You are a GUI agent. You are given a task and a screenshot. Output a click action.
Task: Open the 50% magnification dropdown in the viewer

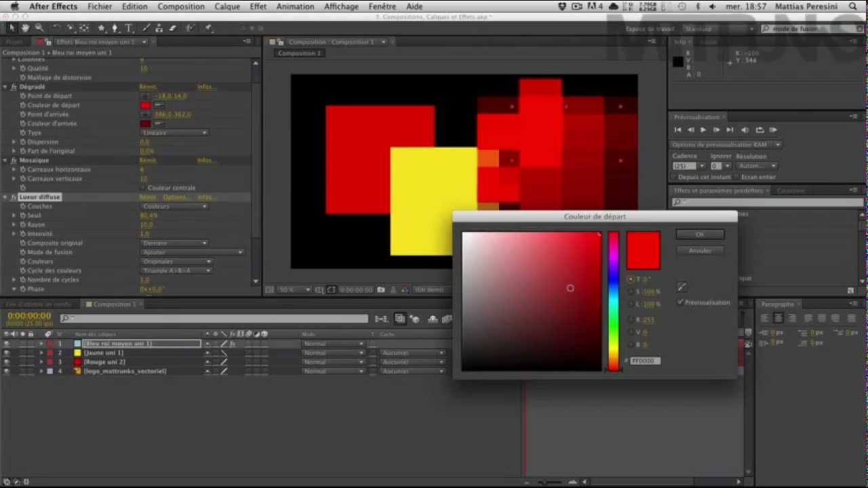294,290
